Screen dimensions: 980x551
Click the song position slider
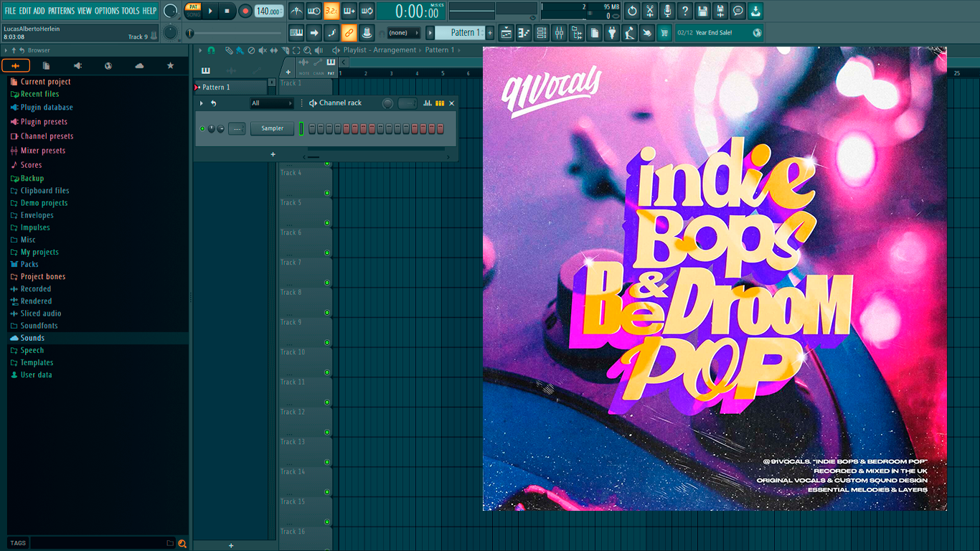tap(235, 33)
